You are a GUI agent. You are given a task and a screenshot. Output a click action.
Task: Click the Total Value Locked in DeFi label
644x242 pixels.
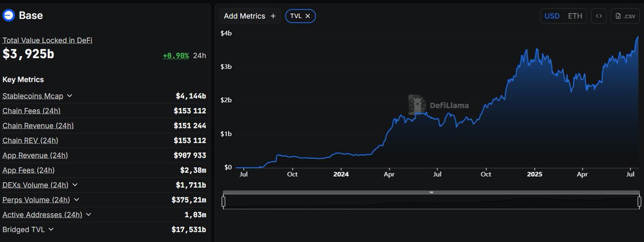click(47, 40)
